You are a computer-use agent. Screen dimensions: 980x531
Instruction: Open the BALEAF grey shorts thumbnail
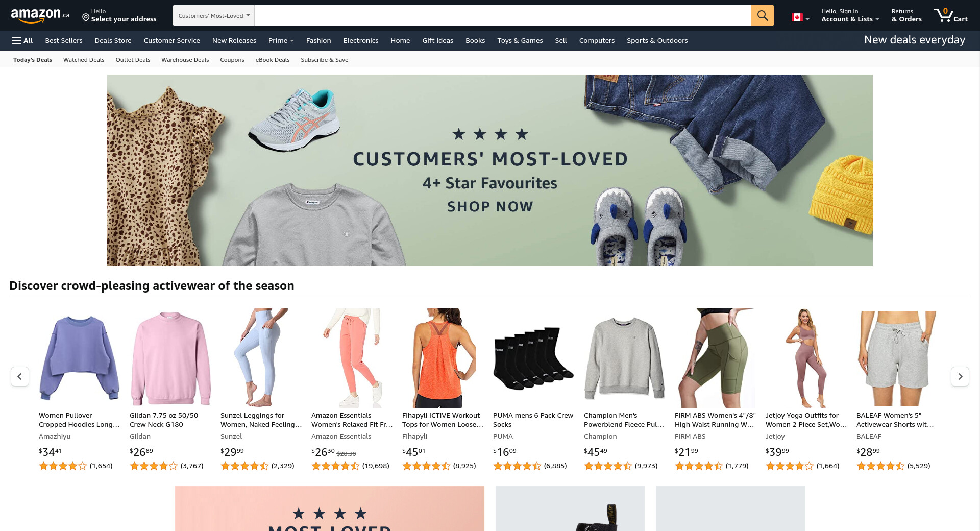click(896, 358)
